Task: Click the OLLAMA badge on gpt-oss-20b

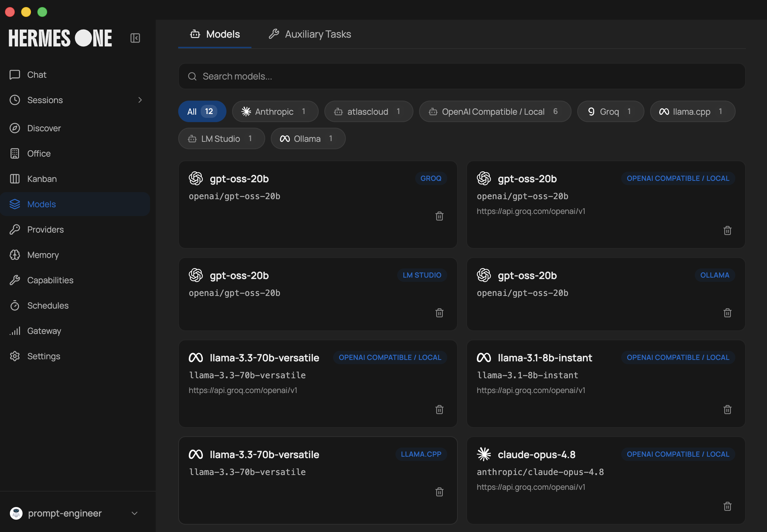Action: click(x=715, y=275)
